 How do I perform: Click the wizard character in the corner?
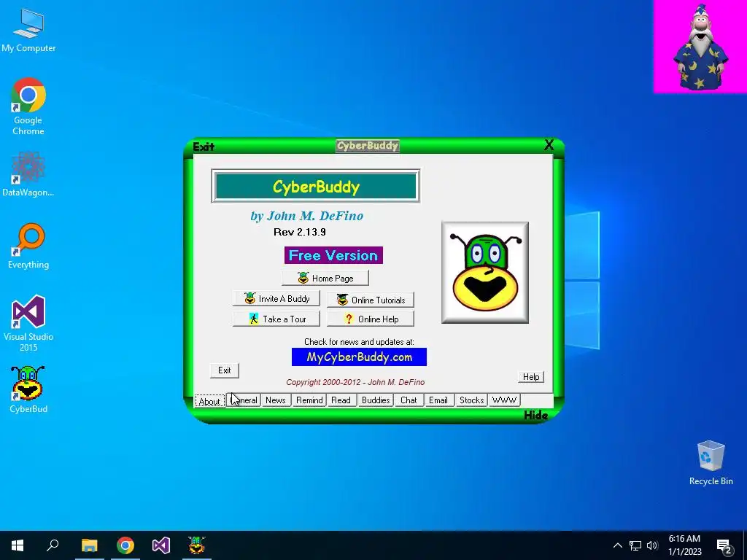tap(700, 47)
